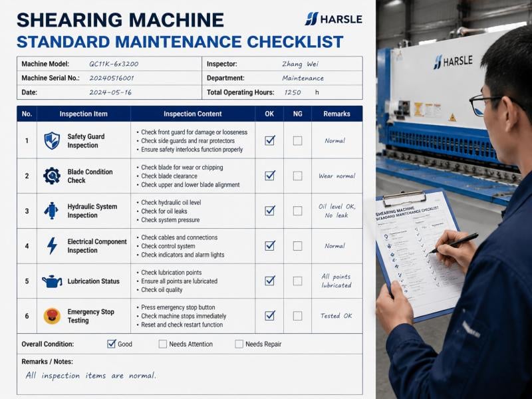Click the 'Hydraulic System Inspection' item label
The width and height of the screenshot is (532, 399).
coord(92,211)
